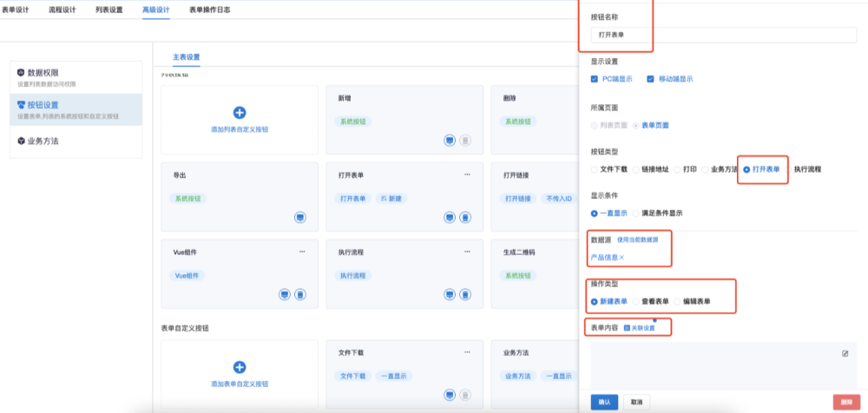Click the trash icon on the 执行流程 card

tap(465, 295)
